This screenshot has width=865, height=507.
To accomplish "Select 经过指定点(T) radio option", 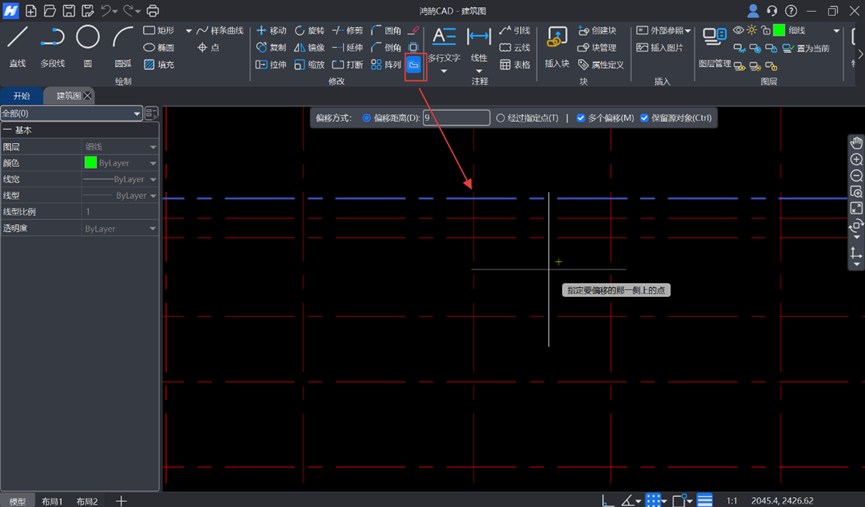I will point(501,118).
